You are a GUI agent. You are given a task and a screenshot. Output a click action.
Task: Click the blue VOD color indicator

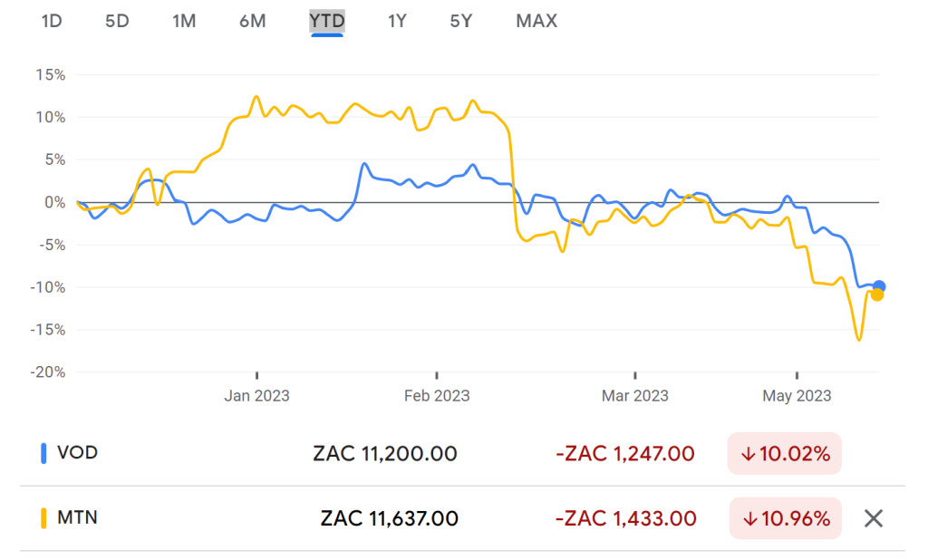[x=43, y=453]
